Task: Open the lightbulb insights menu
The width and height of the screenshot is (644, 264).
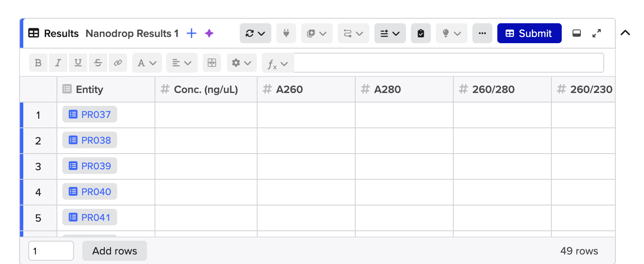Action: tap(451, 33)
